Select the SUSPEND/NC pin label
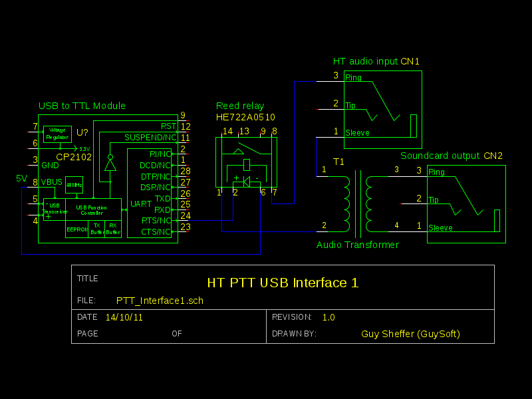 pos(150,138)
